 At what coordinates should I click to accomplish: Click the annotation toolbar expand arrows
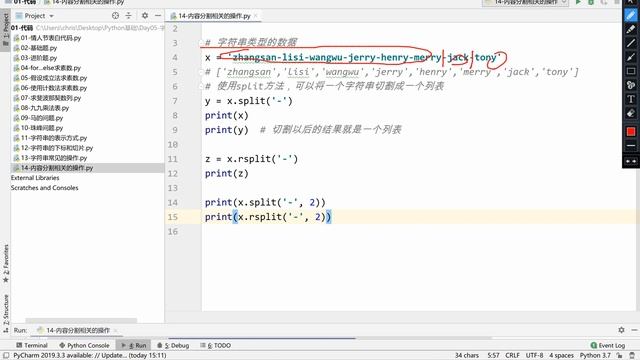631,161
